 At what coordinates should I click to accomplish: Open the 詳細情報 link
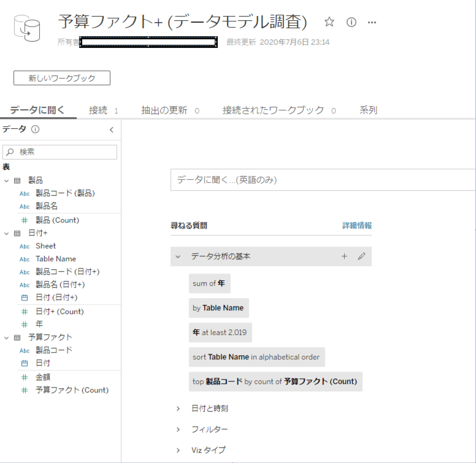(x=357, y=226)
